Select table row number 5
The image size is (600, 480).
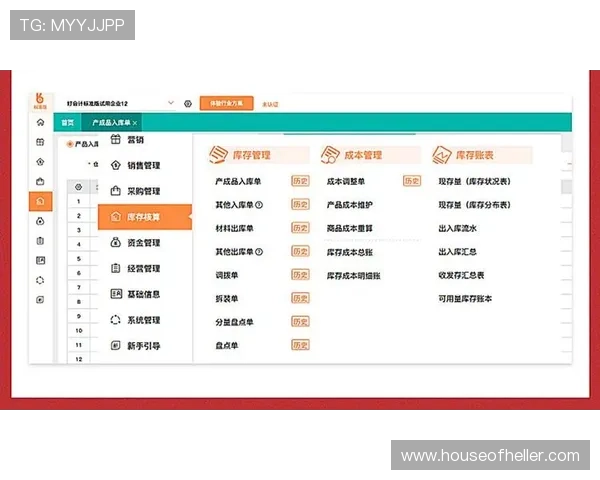78,259
